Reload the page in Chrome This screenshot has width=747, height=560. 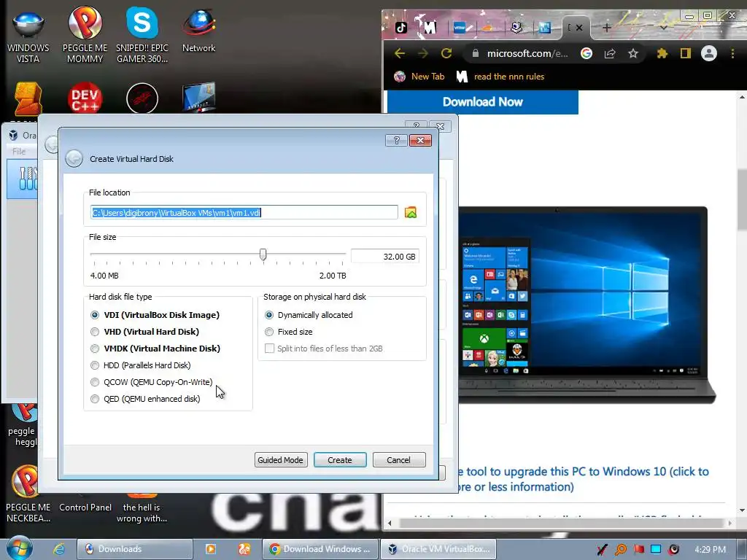click(x=446, y=53)
